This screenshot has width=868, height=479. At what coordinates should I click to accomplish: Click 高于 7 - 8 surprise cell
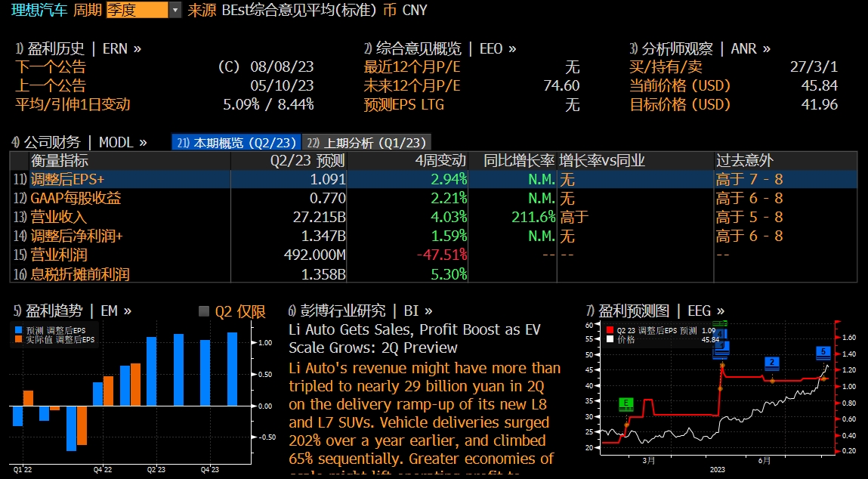pos(749,179)
